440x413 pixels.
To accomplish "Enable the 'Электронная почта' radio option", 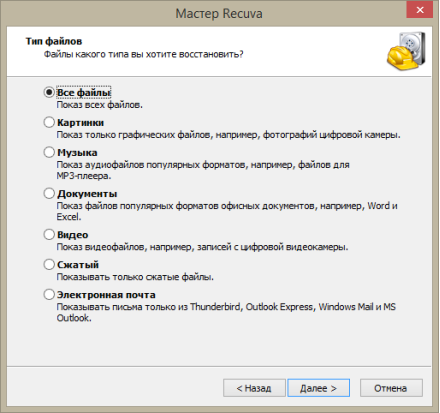I will [x=49, y=295].
